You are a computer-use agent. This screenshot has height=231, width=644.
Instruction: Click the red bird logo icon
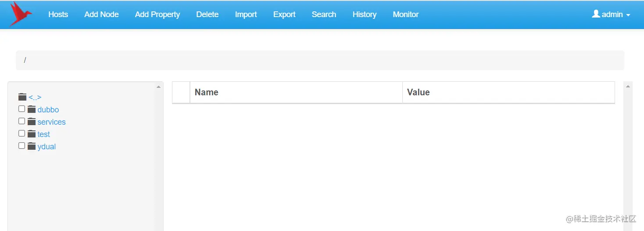21,14
